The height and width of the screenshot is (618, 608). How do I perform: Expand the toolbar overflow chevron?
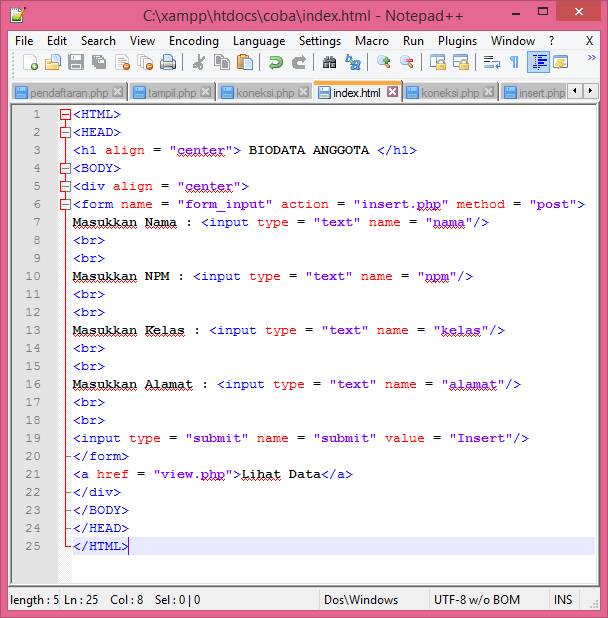(591, 58)
